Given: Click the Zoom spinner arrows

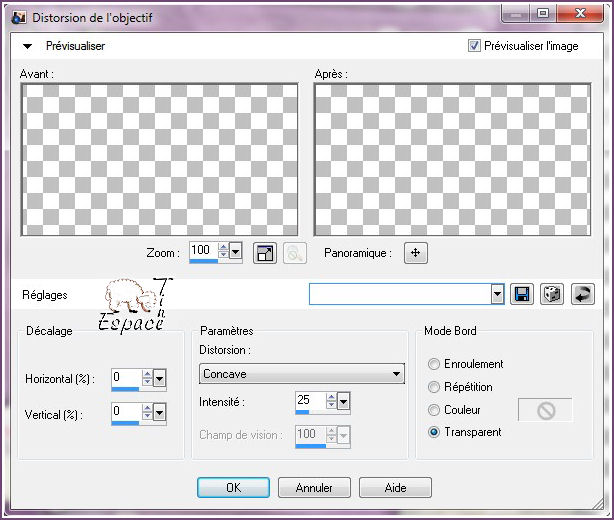Looking at the screenshot, I should pyautogui.click(x=223, y=251).
